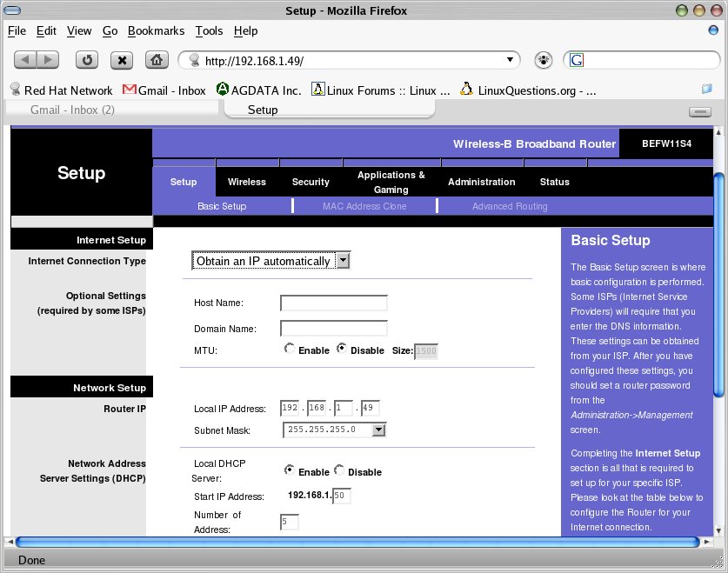This screenshot has height=573, width=728.
Task: Go to the browser home page icon
Action: click(156, 60)
